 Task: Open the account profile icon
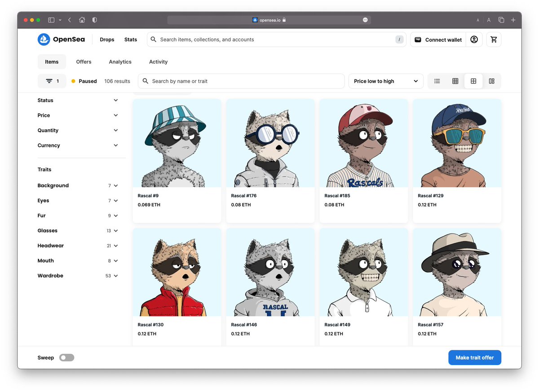(x=474, y=40)
